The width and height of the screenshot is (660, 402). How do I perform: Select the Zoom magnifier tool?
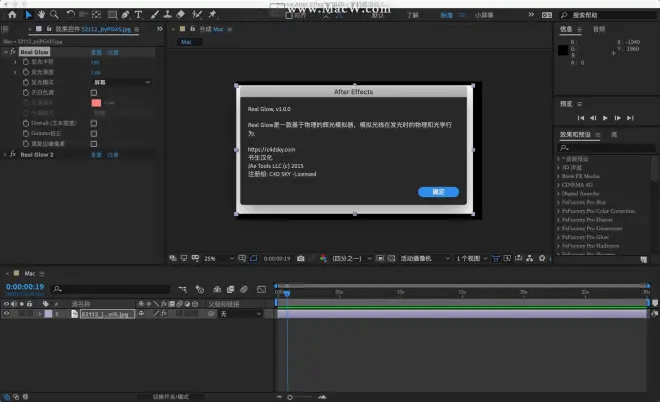coord(54,15)
